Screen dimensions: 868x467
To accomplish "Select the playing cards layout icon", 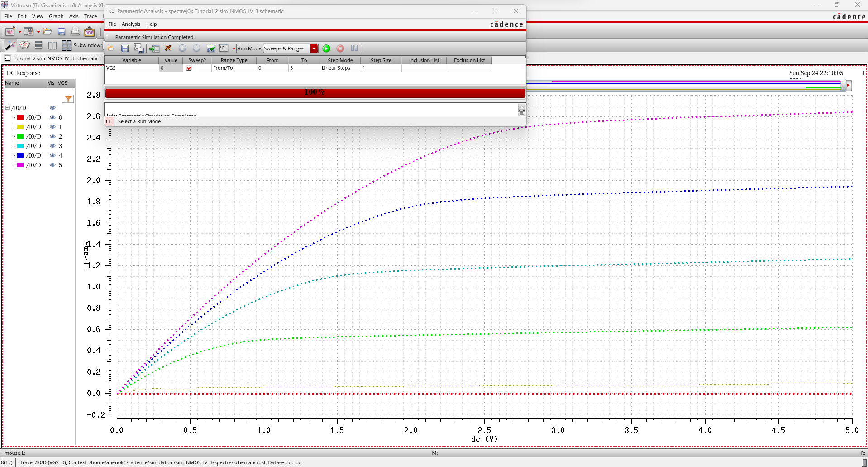I will tap(24, 45).
